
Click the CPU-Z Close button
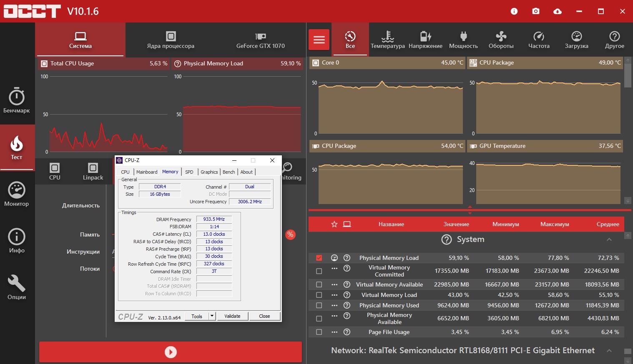click(x=264, y=316)
